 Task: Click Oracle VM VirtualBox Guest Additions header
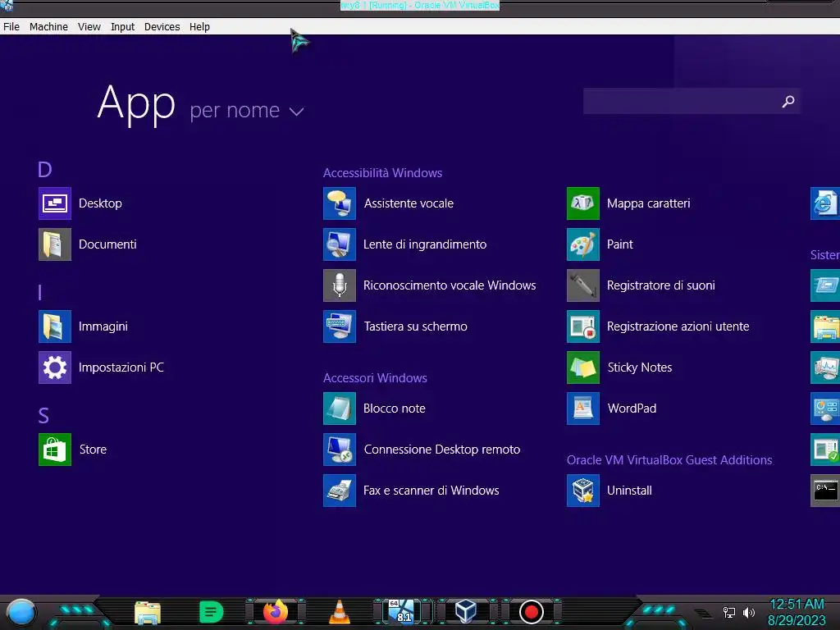pyautogui.click(x=669, y=460)
